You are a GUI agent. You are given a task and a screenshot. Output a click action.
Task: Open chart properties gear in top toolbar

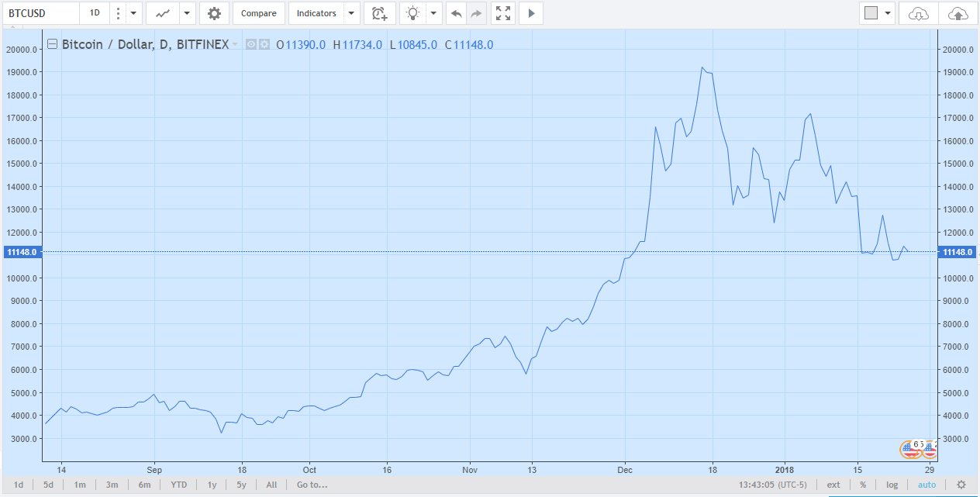[214, 13]
